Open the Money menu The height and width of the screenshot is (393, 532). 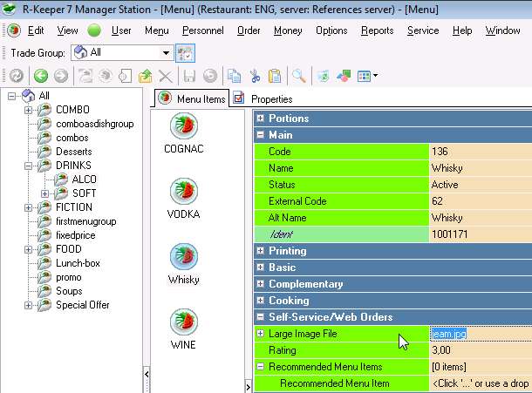[x=288, y=30]
